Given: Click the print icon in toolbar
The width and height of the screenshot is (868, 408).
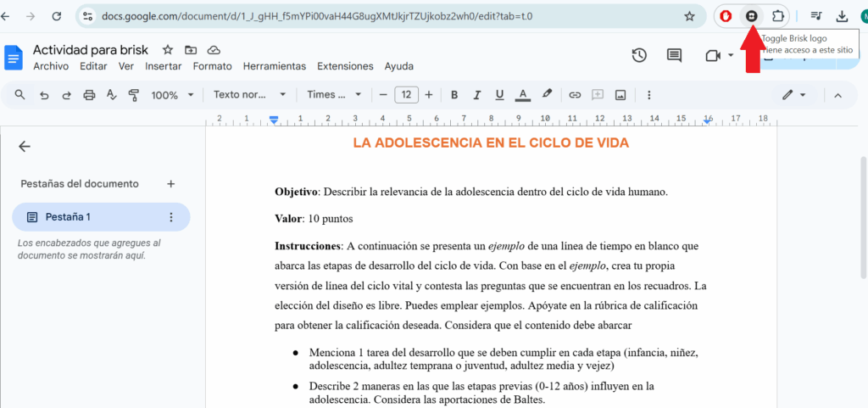Looking at the screenshot, I should pyautogui.click(x=89, y=95).
